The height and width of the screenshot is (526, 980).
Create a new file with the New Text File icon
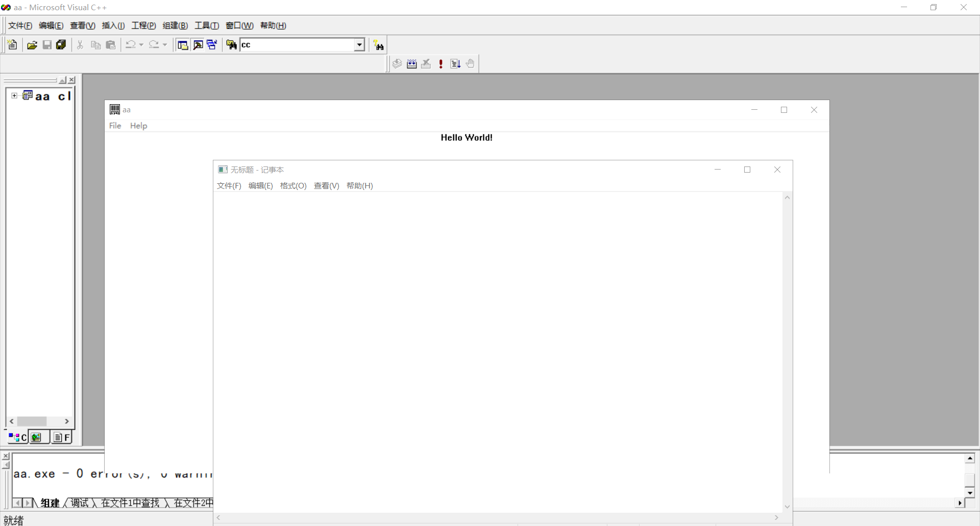pos(12,45)
